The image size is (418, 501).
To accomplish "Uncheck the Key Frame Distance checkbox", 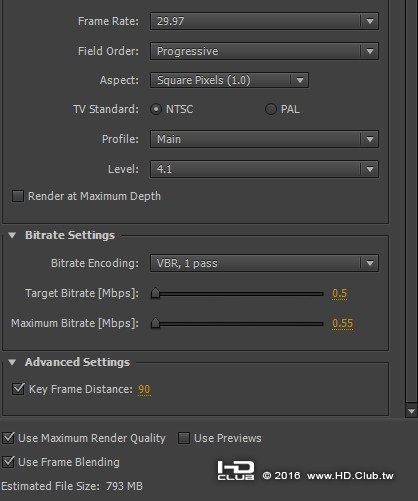I will coord(18,389).
